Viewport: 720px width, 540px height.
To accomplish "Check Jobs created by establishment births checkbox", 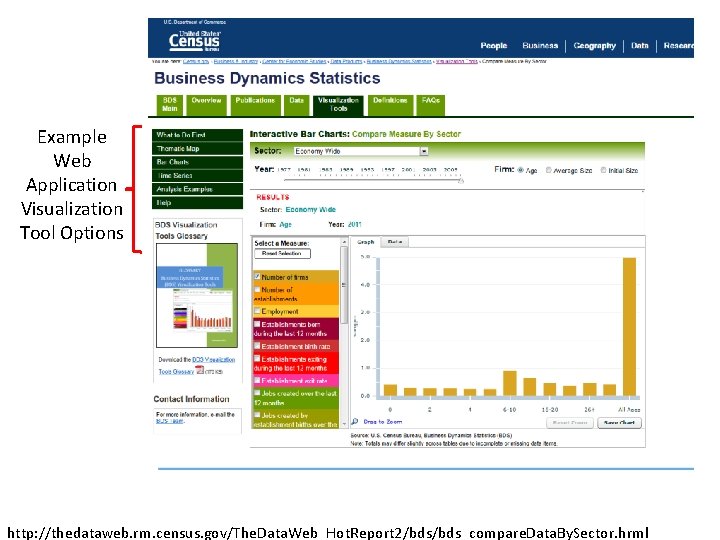I will 257,415.
